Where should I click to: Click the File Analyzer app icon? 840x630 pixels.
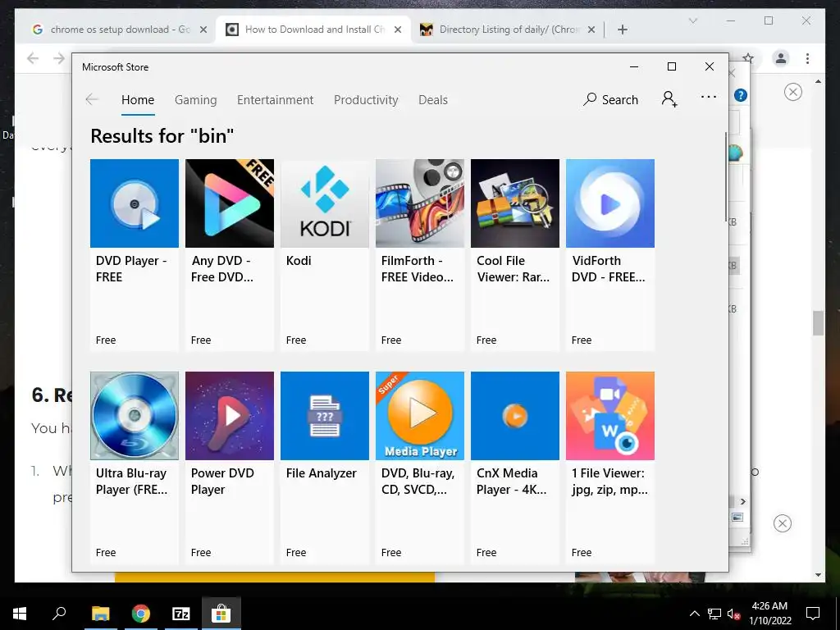point(325,416)
